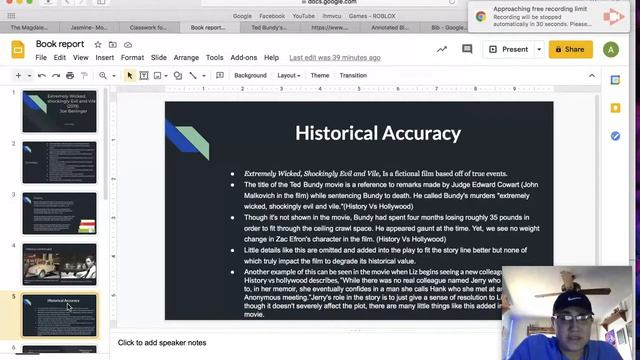This screenshot has width=640, height=360.
Task: Click the Historical Accuracy slide title
Action: [378, 133]
